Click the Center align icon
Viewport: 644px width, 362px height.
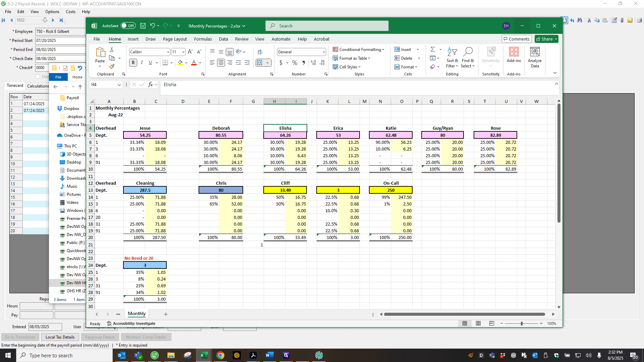click(221, 63)
